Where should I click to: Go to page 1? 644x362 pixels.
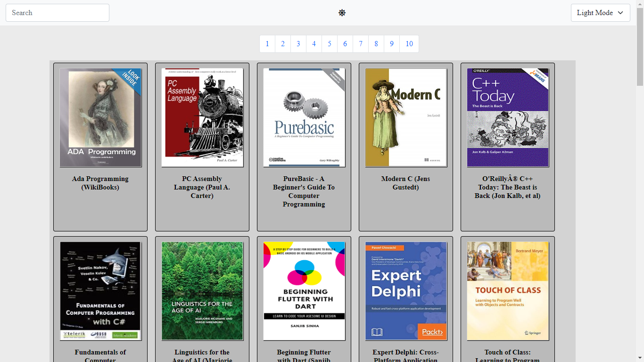[267, 44]
